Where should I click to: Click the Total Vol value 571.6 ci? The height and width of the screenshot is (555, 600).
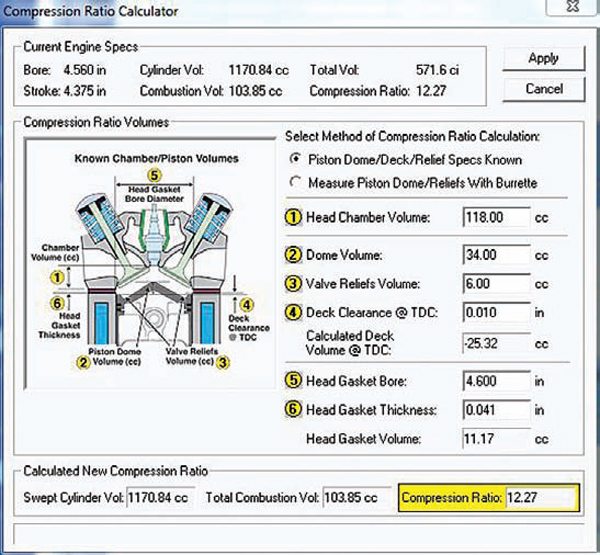[437, 70]
